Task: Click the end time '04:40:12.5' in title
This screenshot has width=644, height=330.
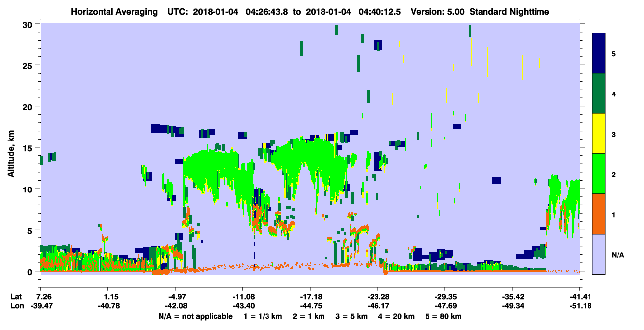Action: click(x=380, y=11)
